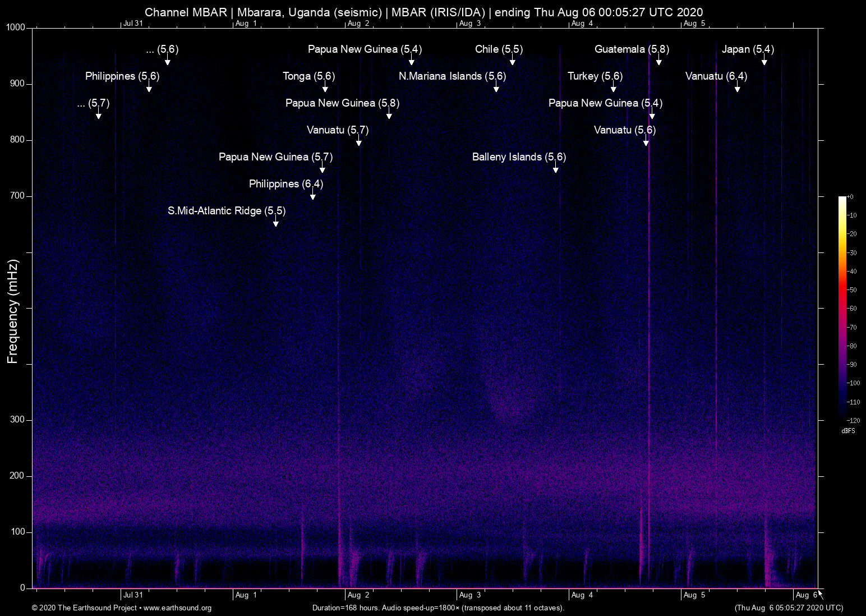Click the arrow marker under Guatemala (5.8)
Viewport: 866px width, 616px height.
coord(659,60)
